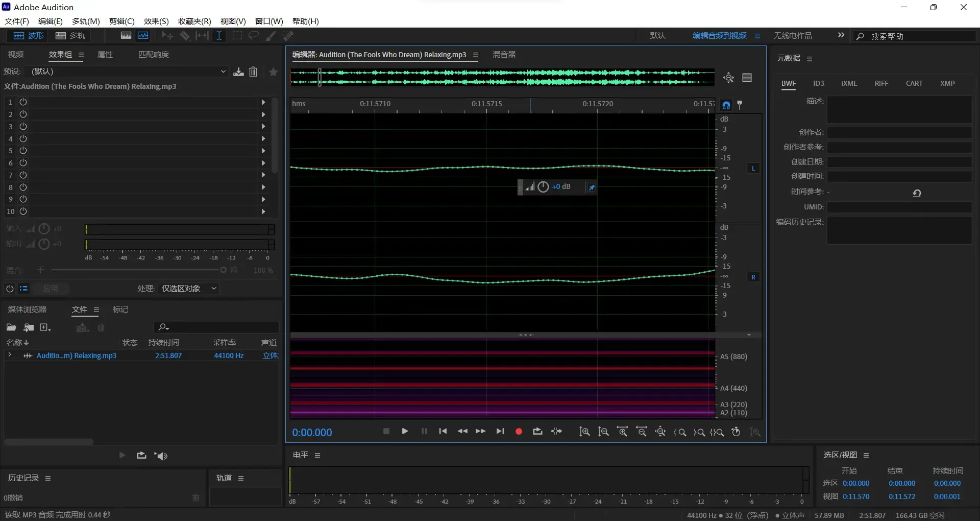The image size is (980, 521).
Task: Open the 处理 仅选区对象 dropdown
Action: (188, 289)
